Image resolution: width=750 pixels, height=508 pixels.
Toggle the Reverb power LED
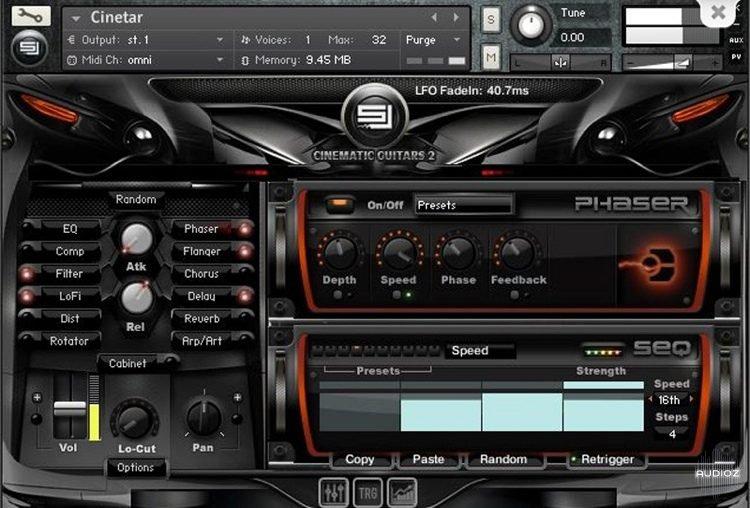[245, 317]
